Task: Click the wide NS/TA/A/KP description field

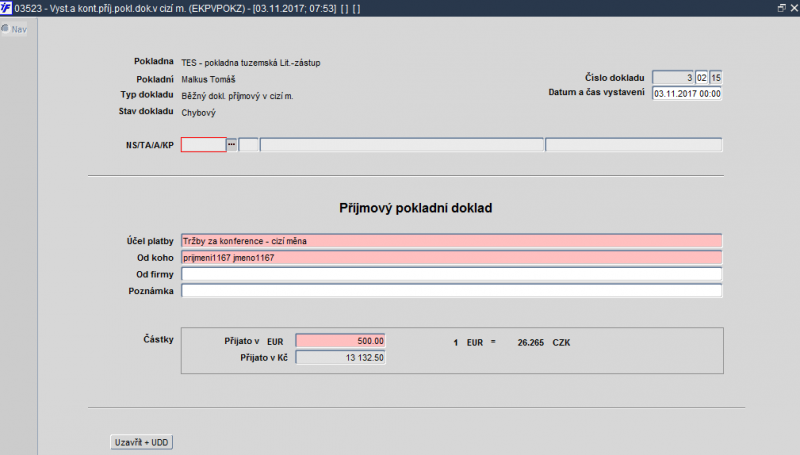Action: pyautogui.click(x=402, y=145)
